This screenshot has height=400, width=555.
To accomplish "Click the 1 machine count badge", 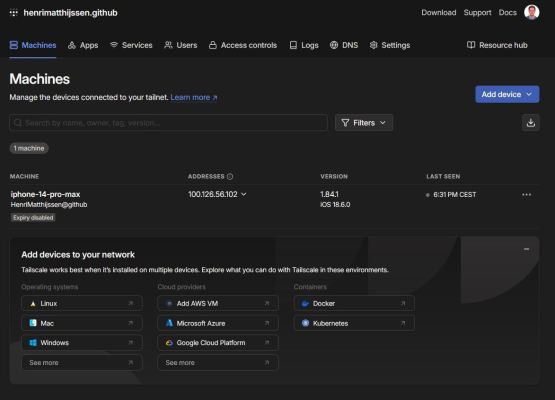I will pos(29,148).
